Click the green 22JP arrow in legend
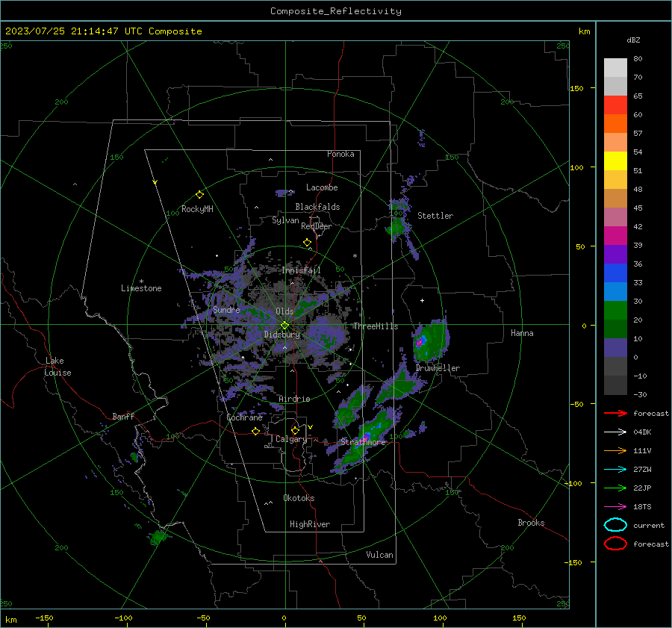Image resolution: width=672 pixels, height=628 pixels. point(615,488)
